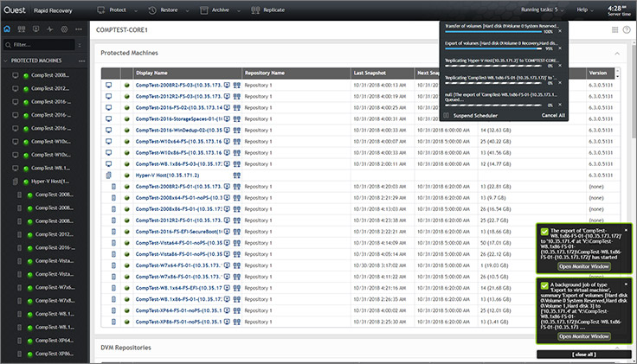Click the Replicating Hyper-V Host progress bar
Screen dimensions: 637x364
point(493,66)
